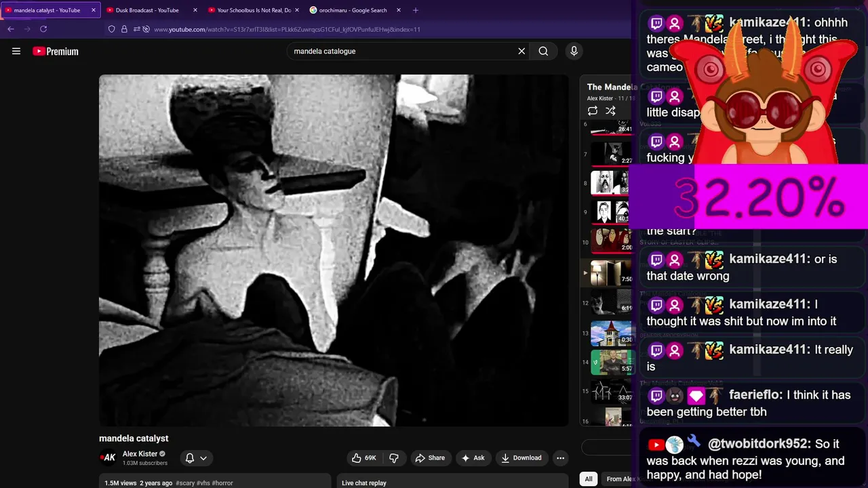Image resolution: width=868 pixels, height=488 pixels.
Task: Open Alex Kister channel avatar
Action: pyautogui.click(x=108, y=457)
